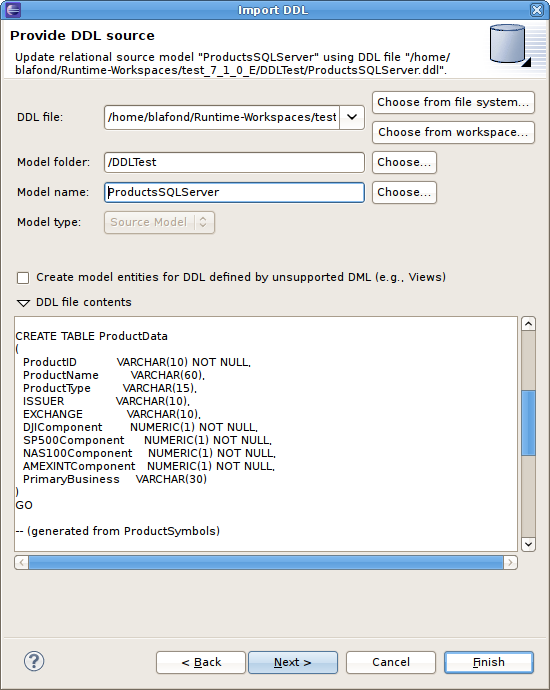This screenshot has width=550, height=690.
Task: Open the DDL file history dropdown
Action: tap(352, 117)
